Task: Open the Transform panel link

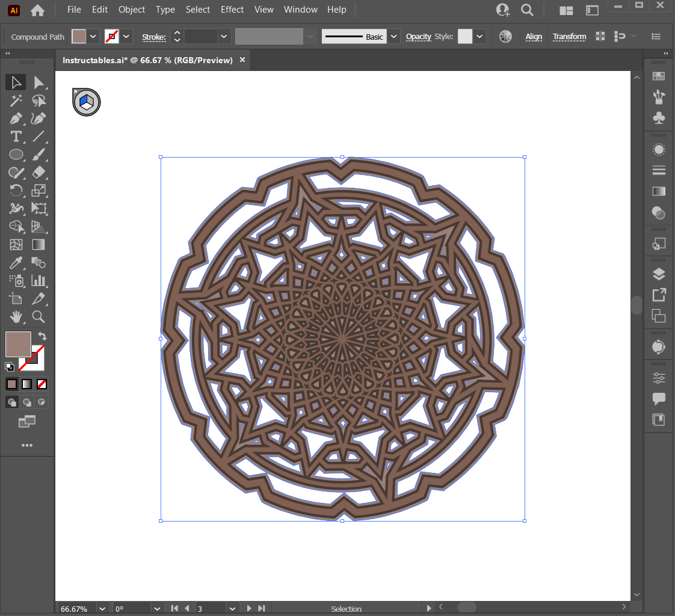Action: click(569, 37)
